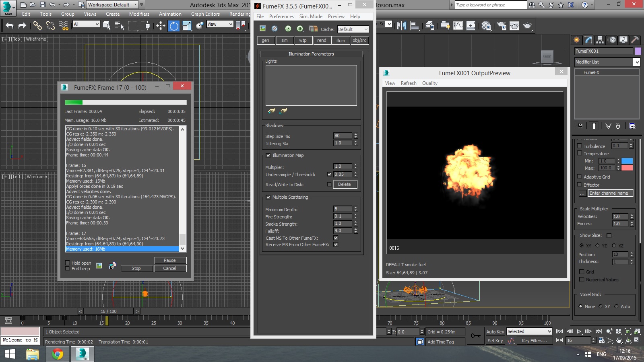Viewport: 644px width, 362px height.
Task: Increase the Maximum Depth spinner
Action: click(x=355, y=208)
